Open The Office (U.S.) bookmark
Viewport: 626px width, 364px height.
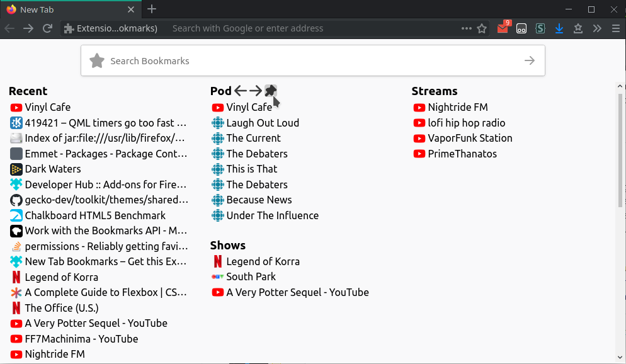[x=54, y=308]
